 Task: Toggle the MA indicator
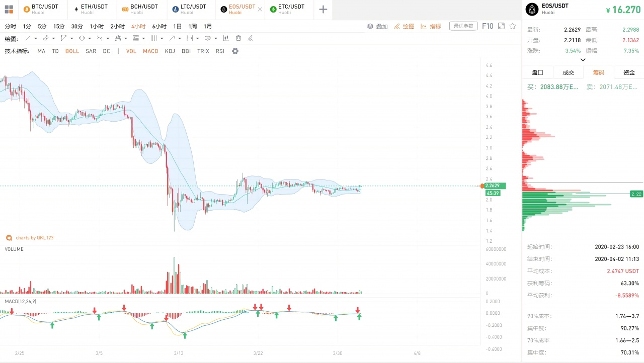coord(41,51)
